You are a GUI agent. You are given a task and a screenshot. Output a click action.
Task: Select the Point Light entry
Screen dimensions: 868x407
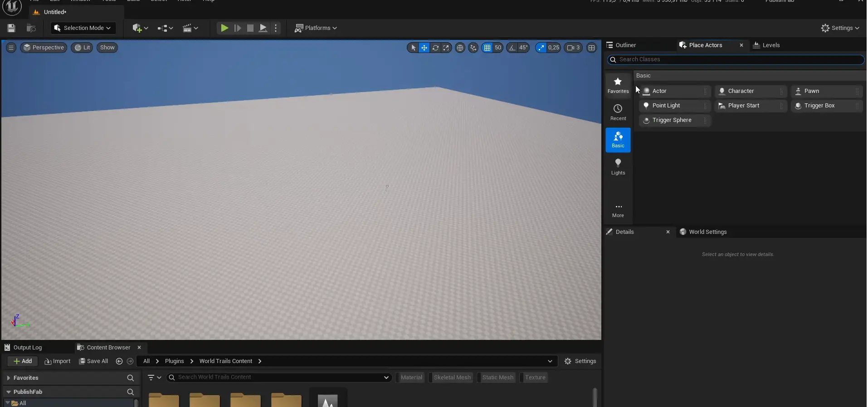[x=675, y=106]
